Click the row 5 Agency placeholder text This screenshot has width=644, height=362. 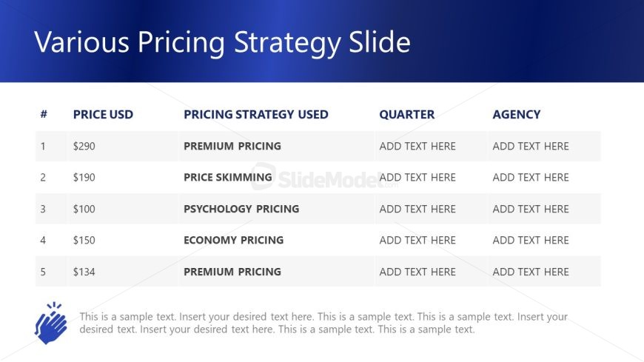(x=531, y=272)
